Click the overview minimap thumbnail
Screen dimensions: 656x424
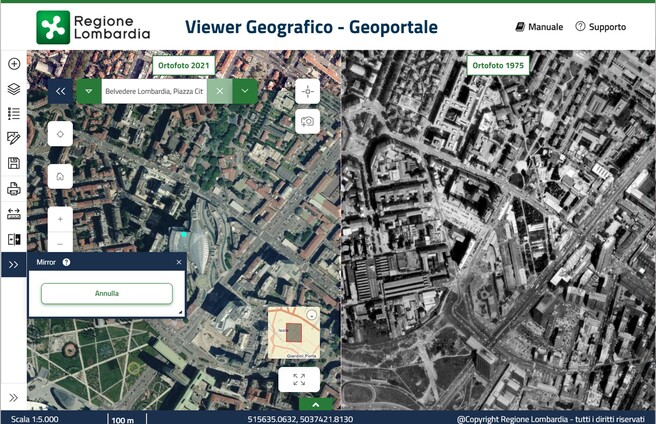click(294, 333)
